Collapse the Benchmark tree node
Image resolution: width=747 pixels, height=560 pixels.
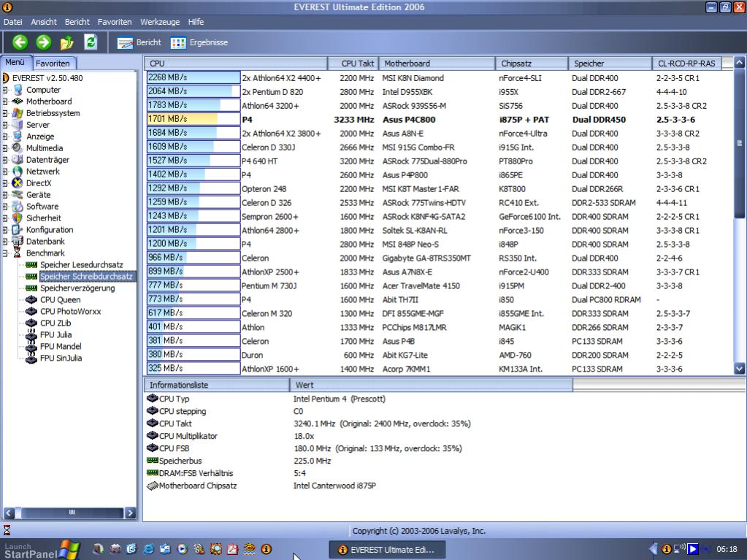pyautogui.click(x=6, y=253)
